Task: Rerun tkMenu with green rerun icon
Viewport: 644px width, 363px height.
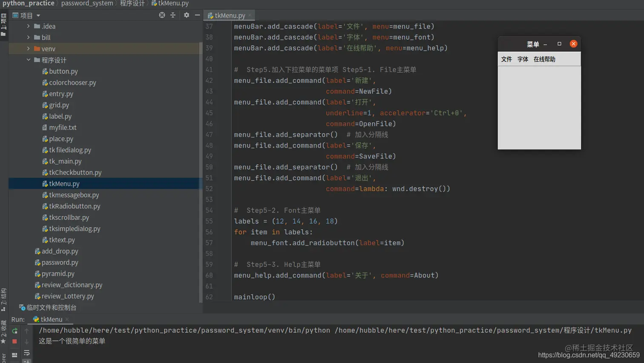Action: pos(15,331)
